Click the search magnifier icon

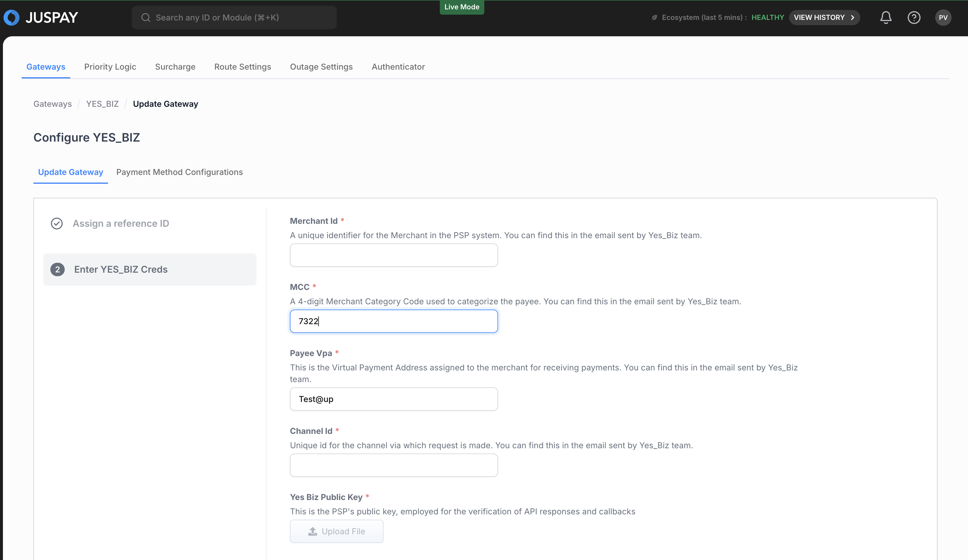tap(146, 18)
